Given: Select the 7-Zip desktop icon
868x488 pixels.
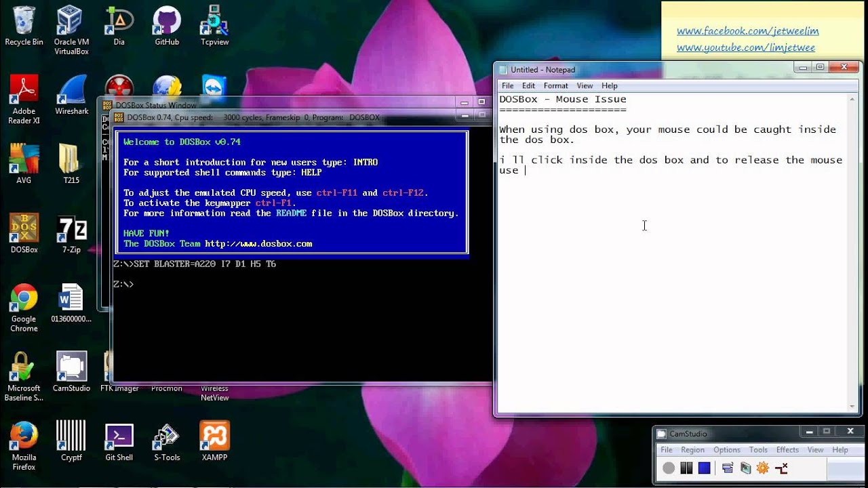Looking at the screenshot, I should click(x=71, y=233).
